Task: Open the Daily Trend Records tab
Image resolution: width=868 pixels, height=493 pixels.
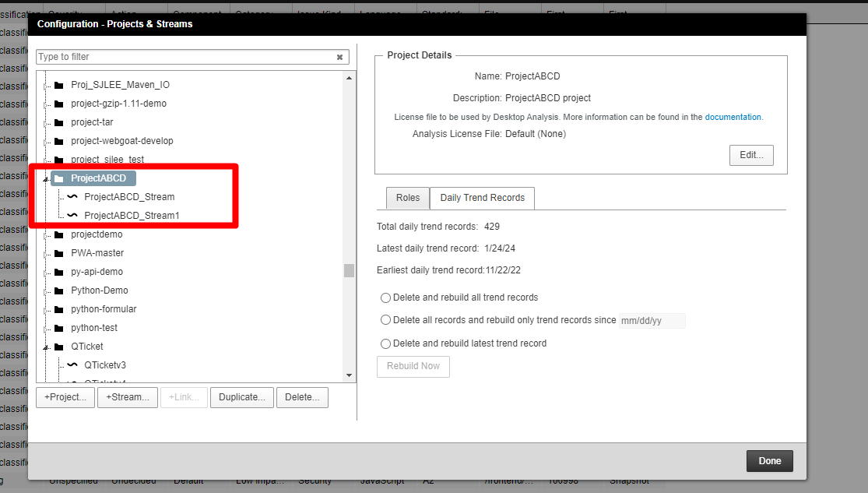Action: tap(482, 198)
